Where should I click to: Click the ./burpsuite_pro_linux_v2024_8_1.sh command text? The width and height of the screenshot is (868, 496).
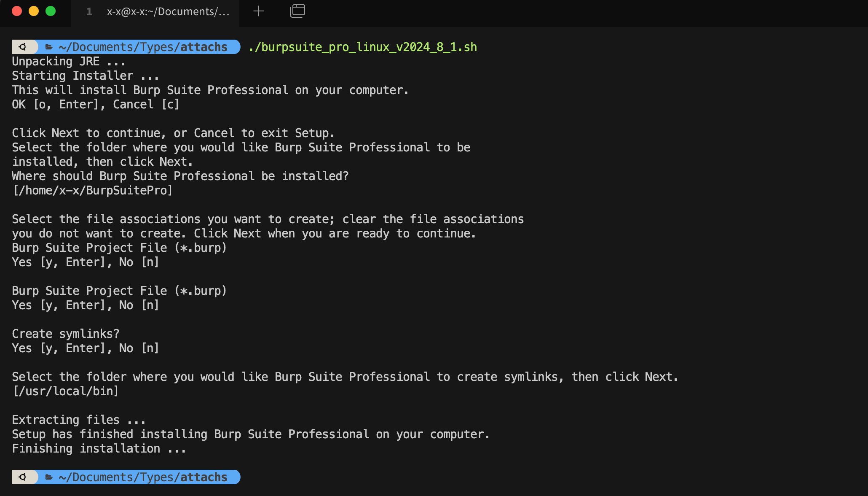click(x=363, y=47)
